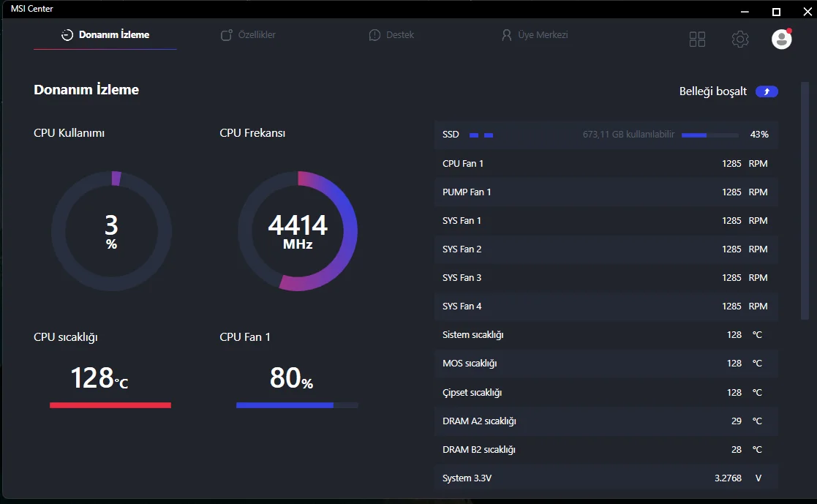The height and width of the screenshot is (504, 817).
Task: Click the Donanım İzleme page heading
Action: pyautogui.click(x=86, y=90)
